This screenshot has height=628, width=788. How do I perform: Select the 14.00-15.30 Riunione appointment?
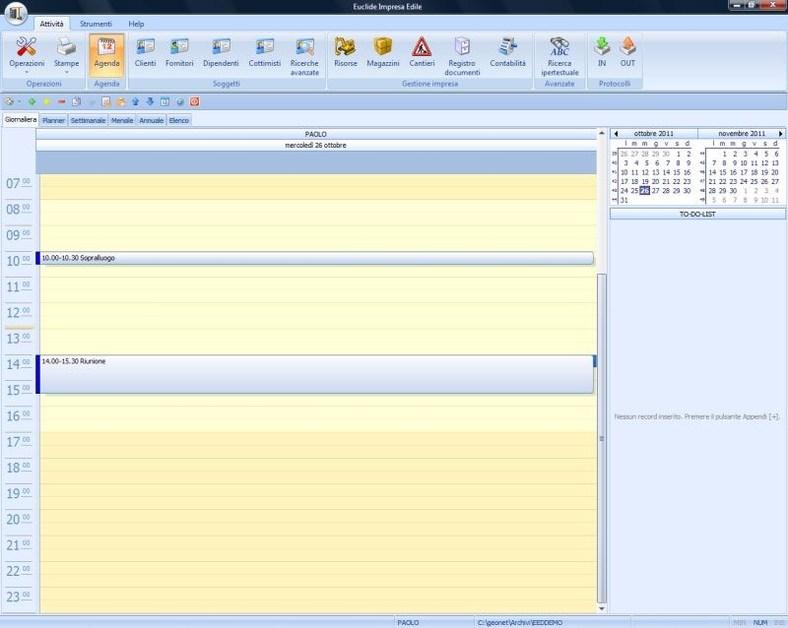(315, 374)
